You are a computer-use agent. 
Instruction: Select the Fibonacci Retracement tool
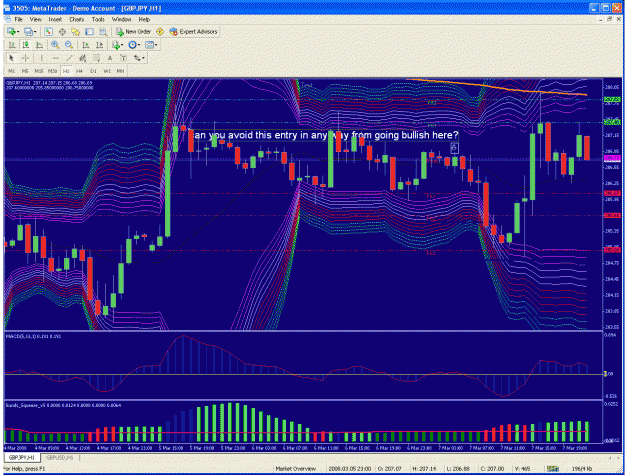tap(96, 58)
